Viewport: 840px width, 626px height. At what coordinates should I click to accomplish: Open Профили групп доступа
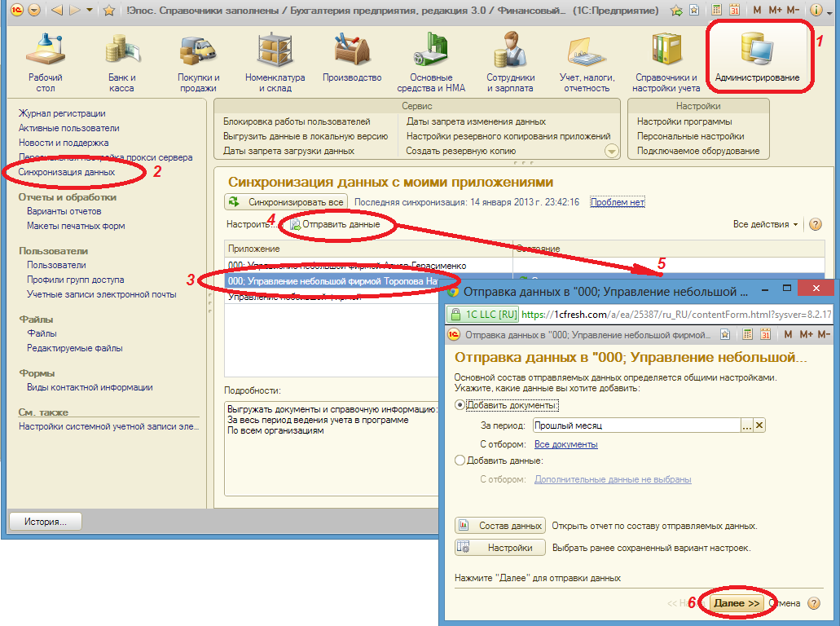[75, 280]
